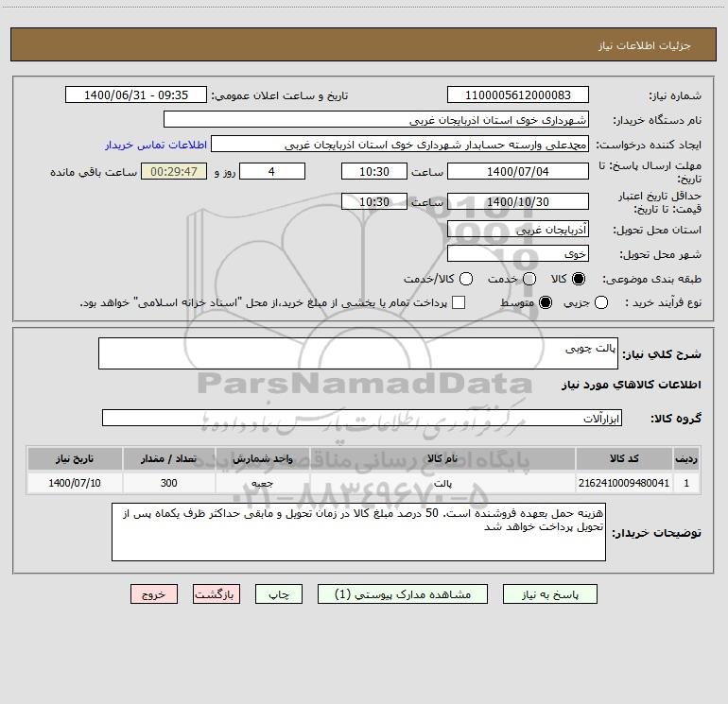Screen dimensions: 728x704
Task: Click the price validity date 1400/10/30
Action: coord(518,201)
